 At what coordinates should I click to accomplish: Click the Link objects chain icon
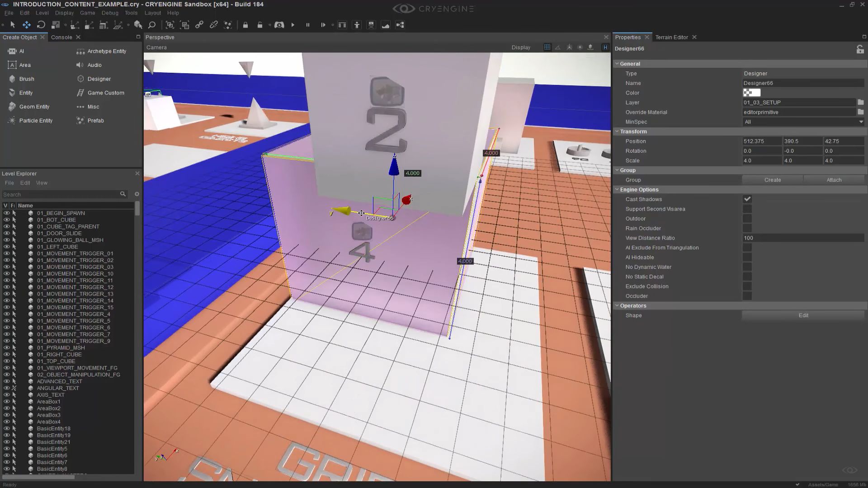tap(199, 25)
